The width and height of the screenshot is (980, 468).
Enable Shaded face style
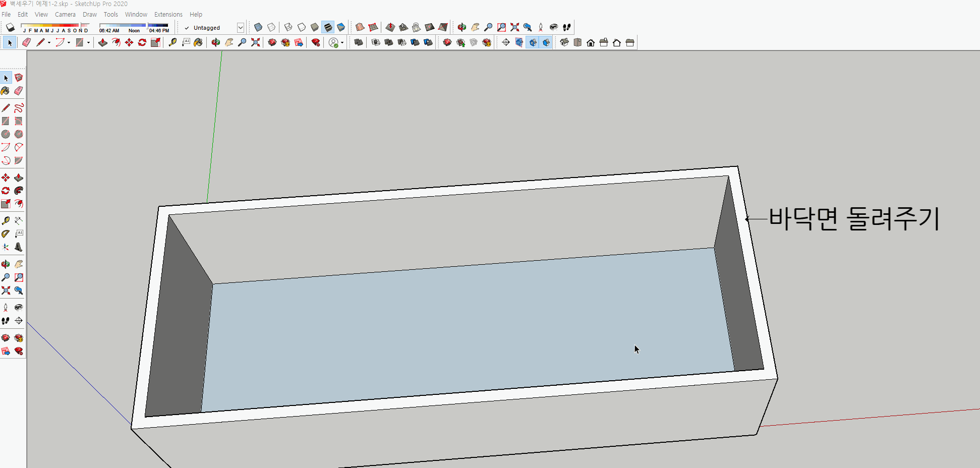click(x=315, y=27)
